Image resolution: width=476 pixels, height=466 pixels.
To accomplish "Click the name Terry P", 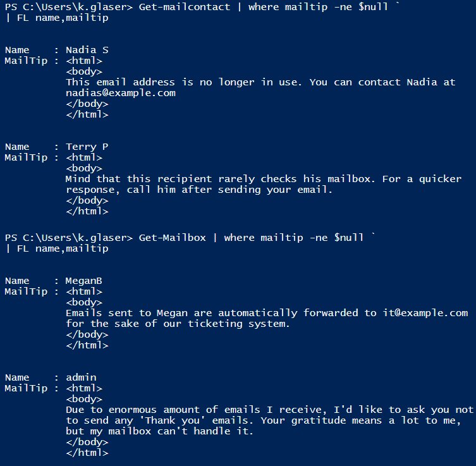I will pyautogui.click(x=87, y=147).
